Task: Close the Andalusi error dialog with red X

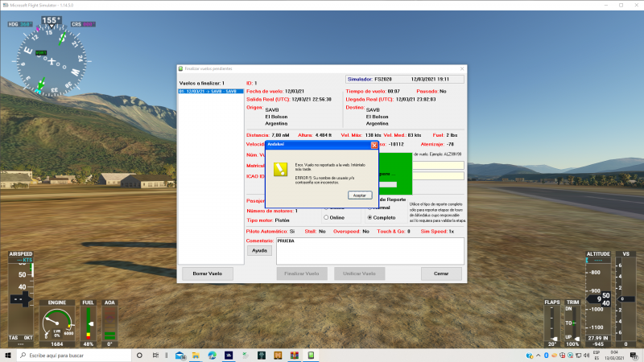Action: tap(374, 145)
